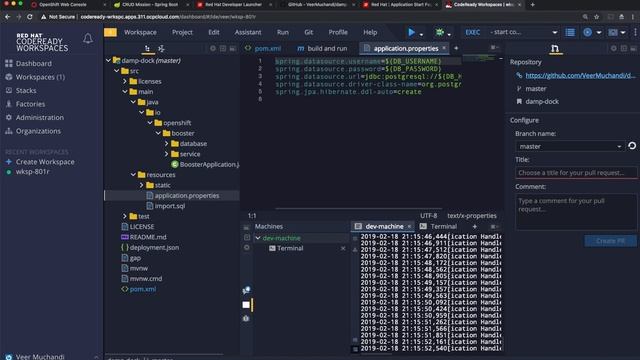
Task: Select the highlighted processes icon in the left strip
Action: 246,304
